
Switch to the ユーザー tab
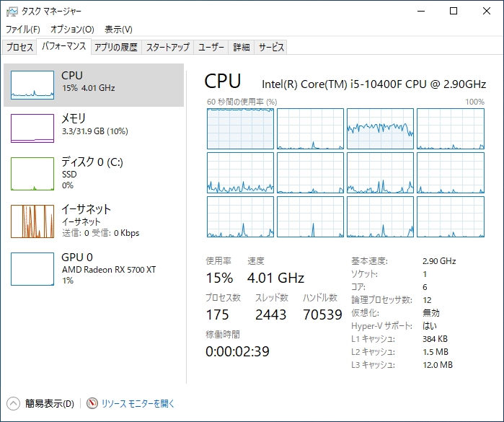[x=211, y=48]
